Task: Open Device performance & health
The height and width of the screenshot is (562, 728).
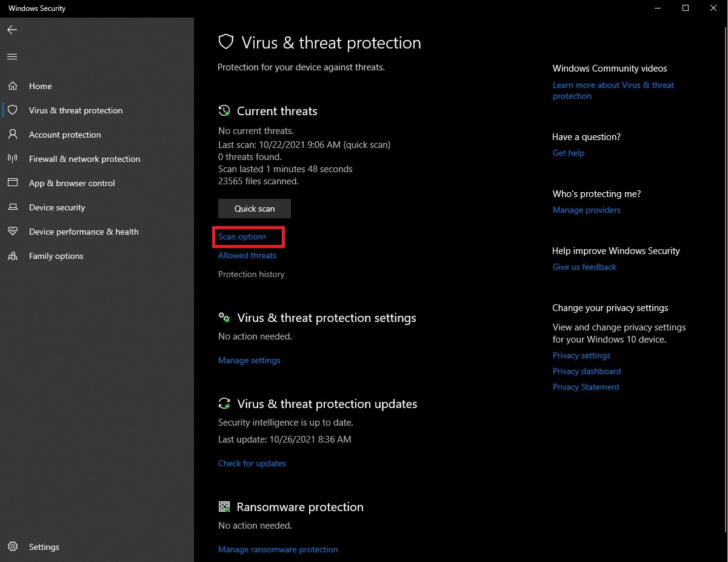Action: point(83,232)
